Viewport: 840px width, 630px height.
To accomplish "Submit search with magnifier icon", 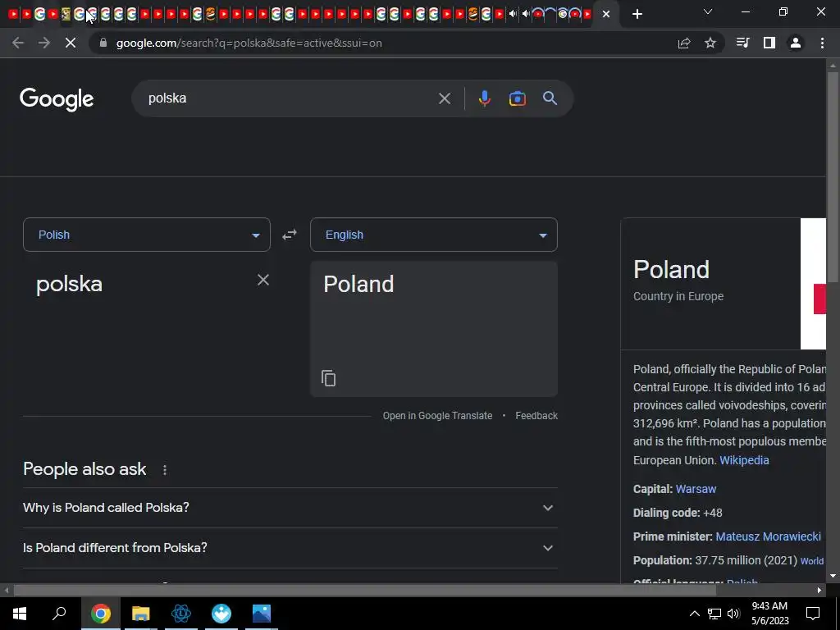I will click(x=550, y=98).
